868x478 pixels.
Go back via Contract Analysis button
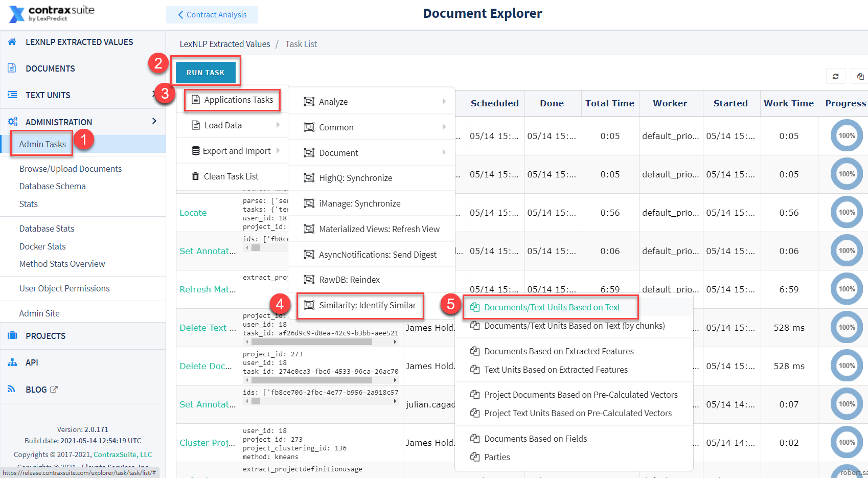[x=212, y=14]
